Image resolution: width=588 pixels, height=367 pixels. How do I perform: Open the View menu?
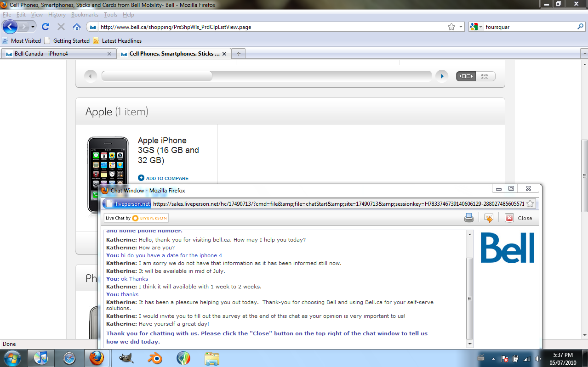(x=37, y=15)
